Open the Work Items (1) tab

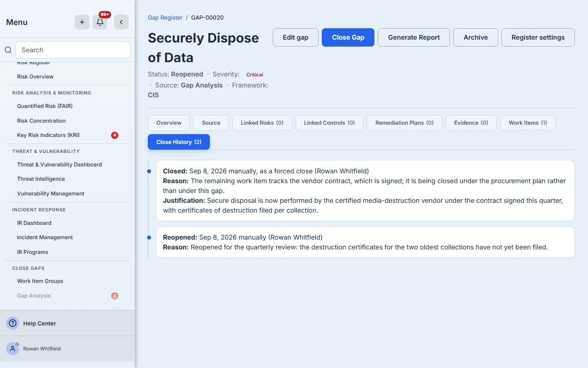[528, 123]
